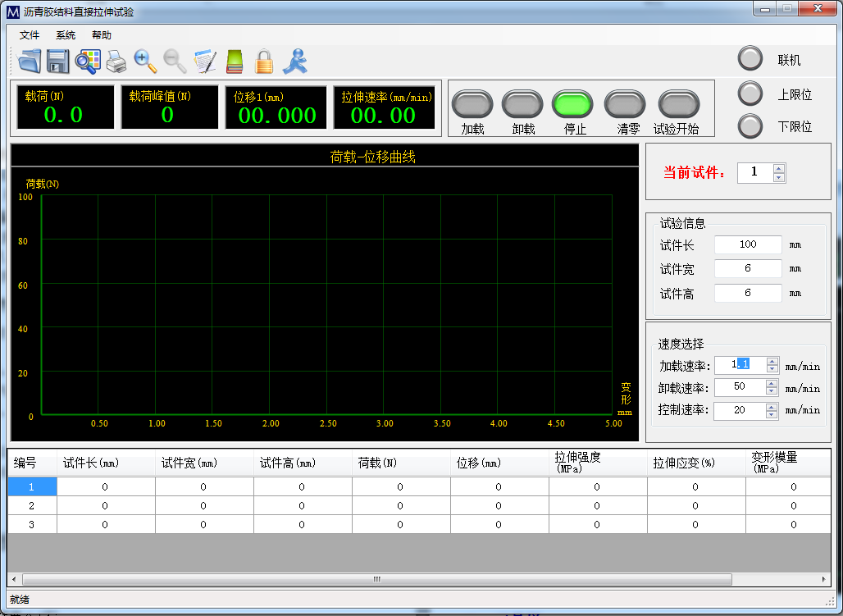Click the 当前试件 number field
The width and height of the screenshot is (843, 616).
click(x=754, y=173)
